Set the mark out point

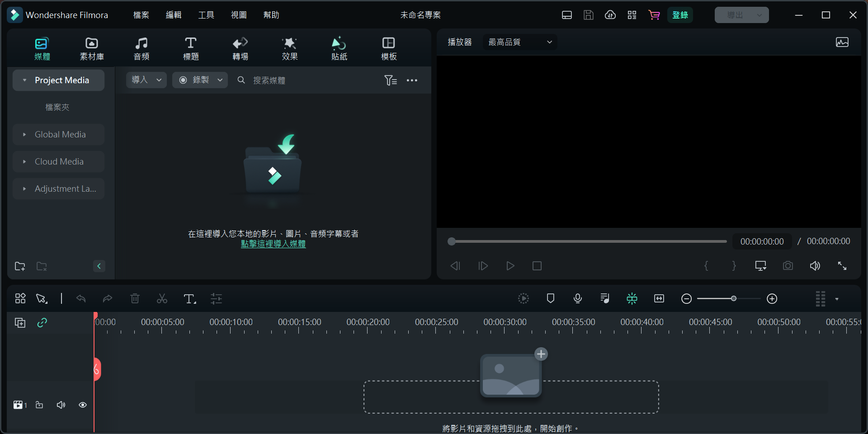pos(734,266)
